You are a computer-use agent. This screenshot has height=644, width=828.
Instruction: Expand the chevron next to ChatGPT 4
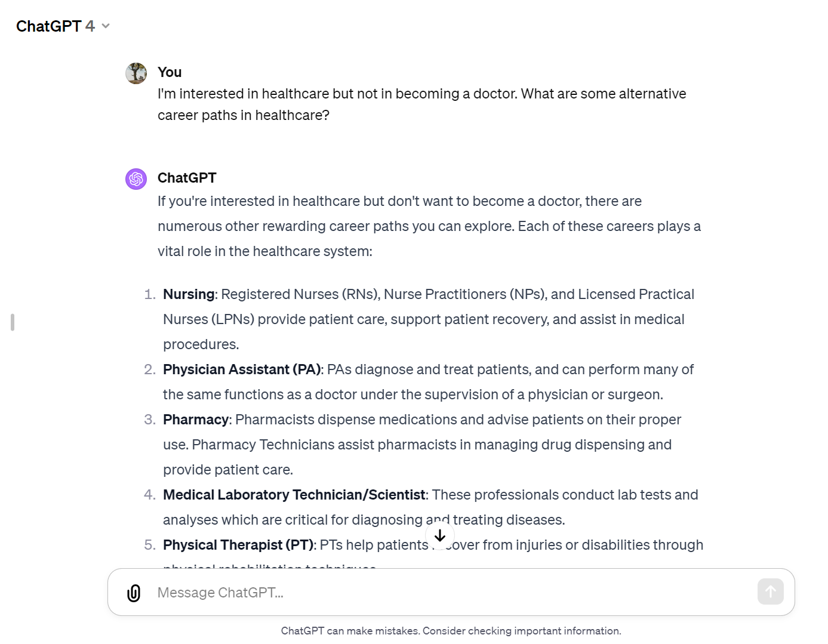(106, 26)
